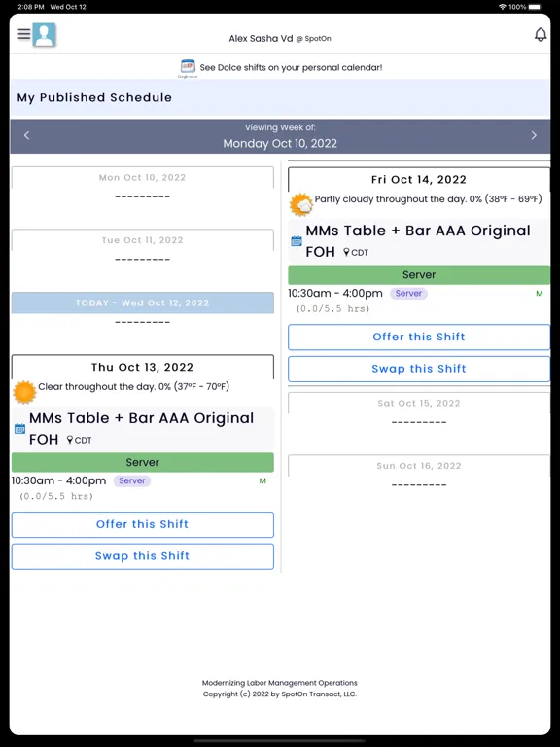Tap Friday's 10:30am - 4:00pm time
This screenshot has height=747, width=560.
coord(335,293)
